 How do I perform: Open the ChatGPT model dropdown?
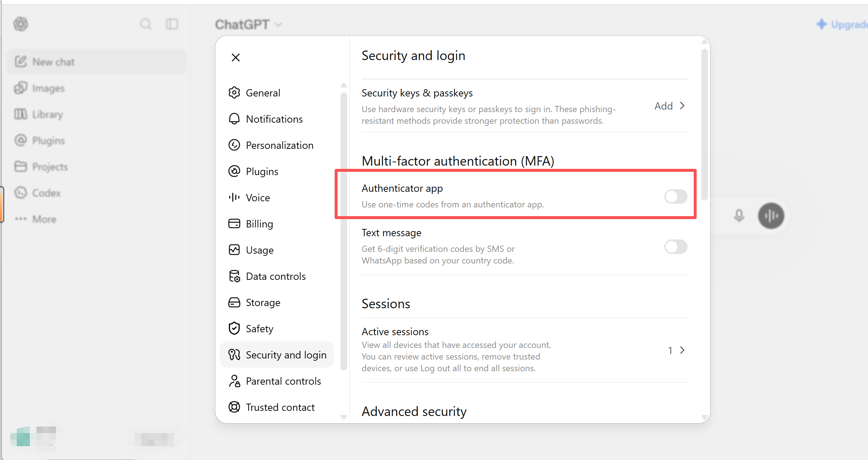(x=248, y=24)
